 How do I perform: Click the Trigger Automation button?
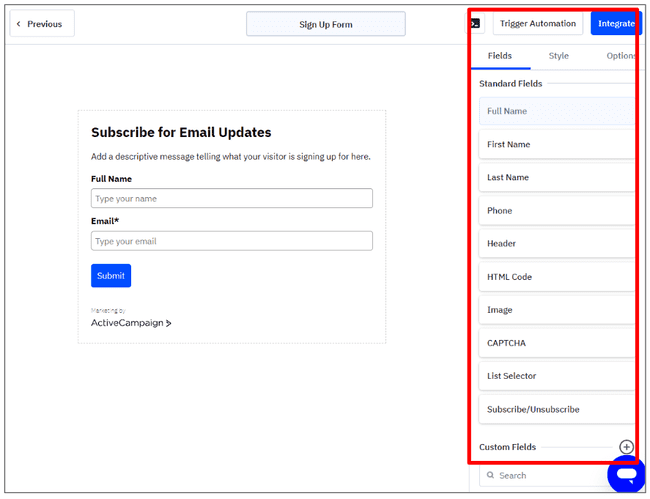(538, 23)
